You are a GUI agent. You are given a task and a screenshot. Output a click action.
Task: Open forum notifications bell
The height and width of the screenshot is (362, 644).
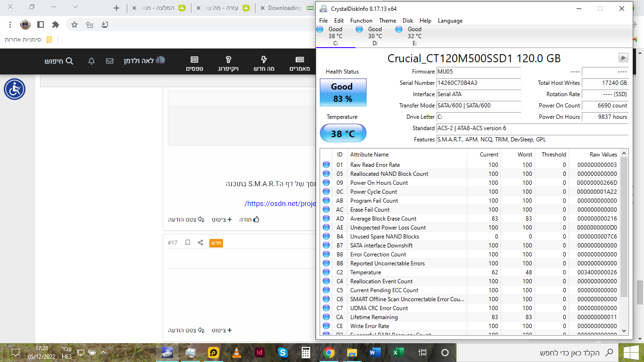pos(91,61)
